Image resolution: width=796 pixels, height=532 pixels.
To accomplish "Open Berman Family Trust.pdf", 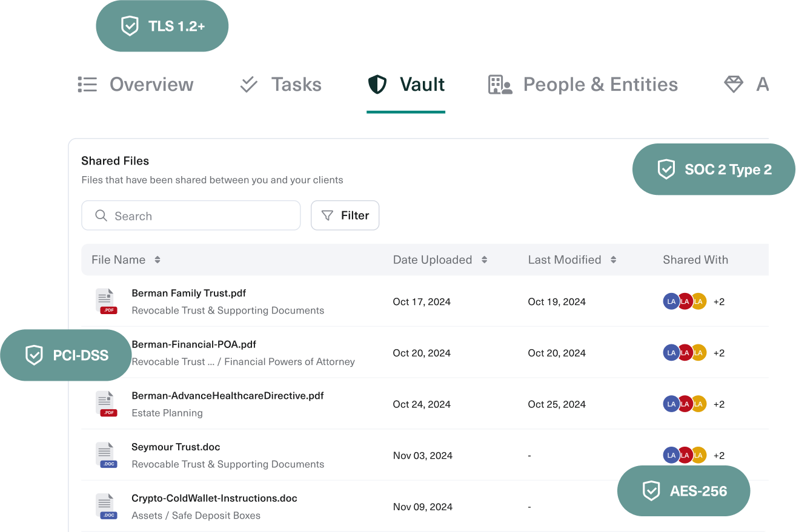I will coord(189,294).
